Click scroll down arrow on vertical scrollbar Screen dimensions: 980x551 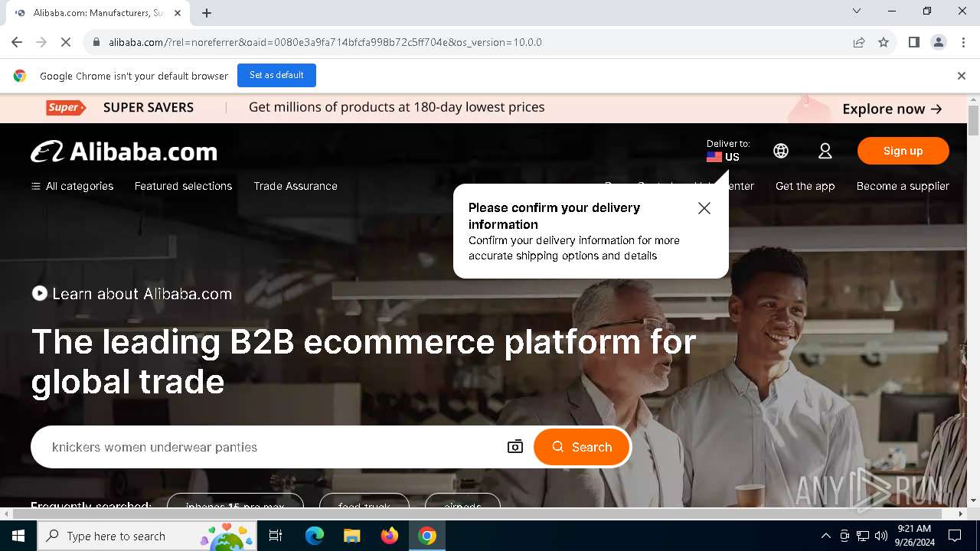coord(973,500)
